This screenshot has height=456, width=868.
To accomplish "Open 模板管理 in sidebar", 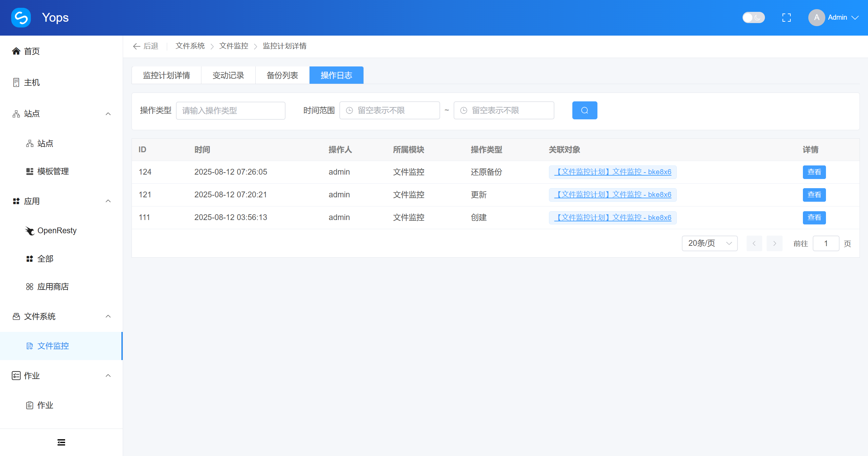I will [x=53, y=172].
